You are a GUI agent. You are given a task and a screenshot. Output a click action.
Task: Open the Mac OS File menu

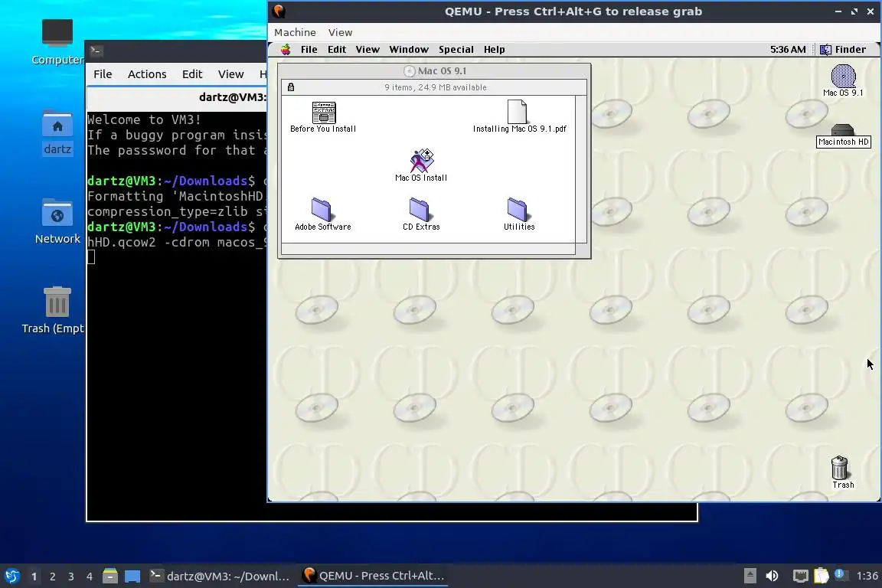click(x=309, y=50)
